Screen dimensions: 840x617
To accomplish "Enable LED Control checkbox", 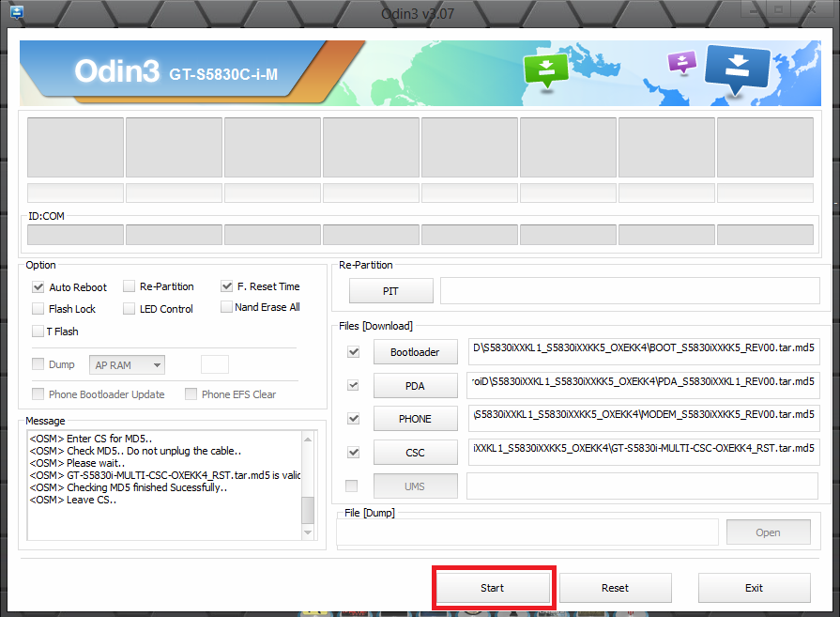I will (x=129, y=309).
